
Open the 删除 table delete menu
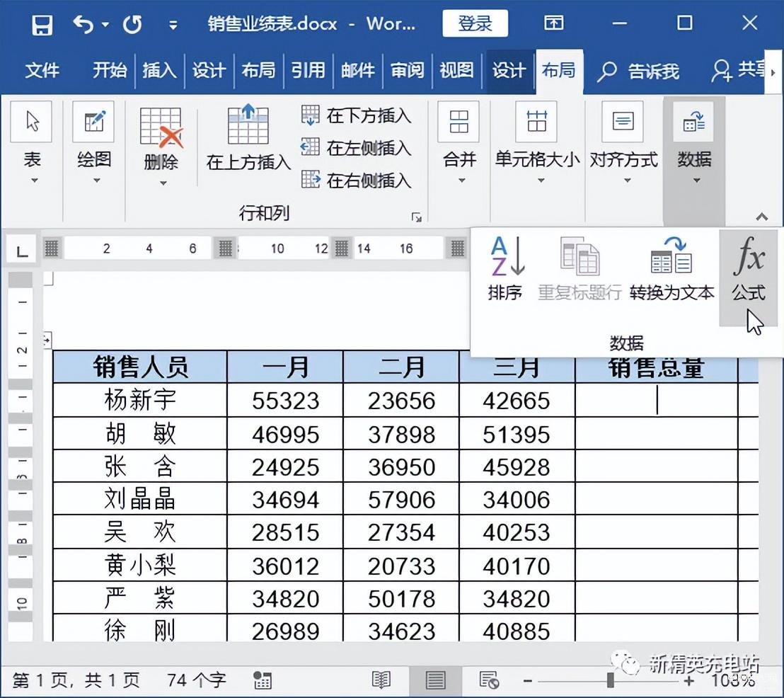tap(161, 146)
